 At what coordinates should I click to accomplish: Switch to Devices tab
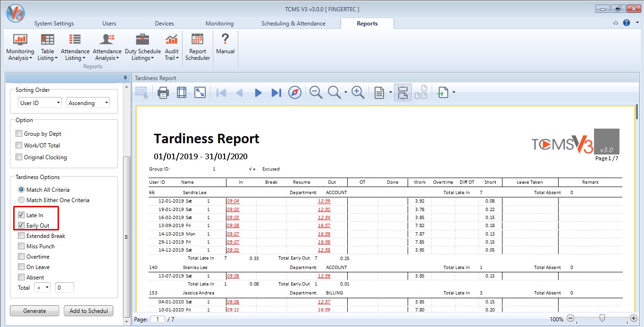coord(164,24)
